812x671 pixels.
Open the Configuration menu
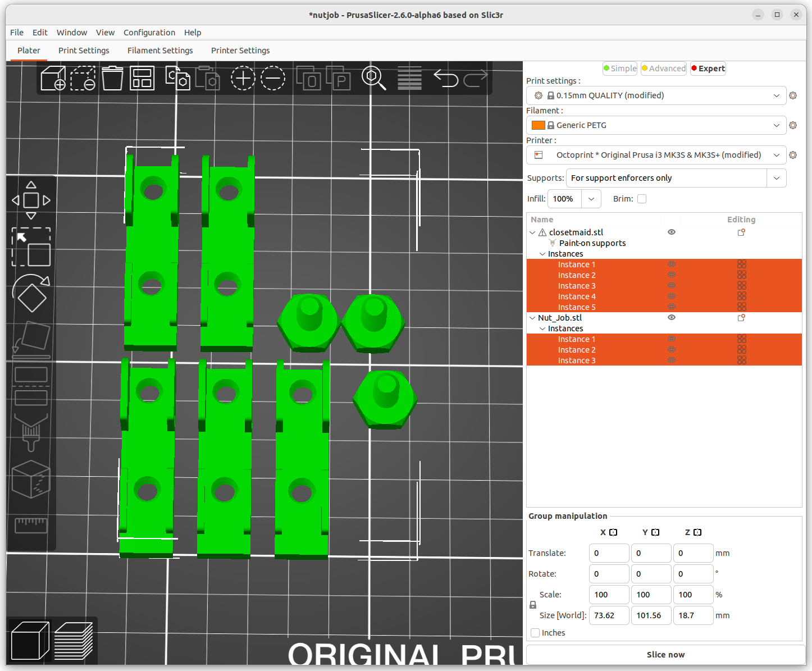149,33
